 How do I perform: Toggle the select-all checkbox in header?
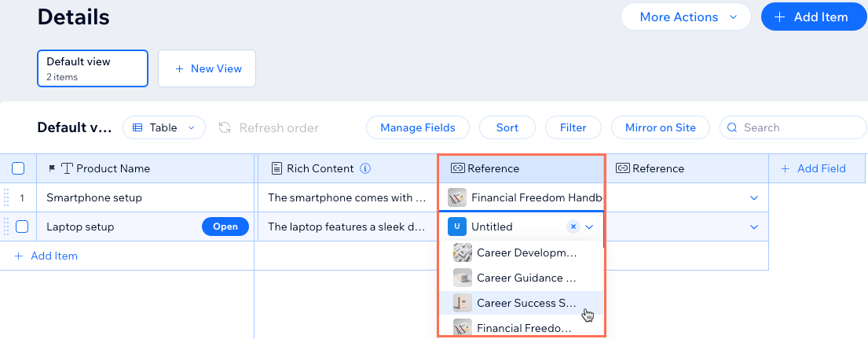click(x=18, y=168)
